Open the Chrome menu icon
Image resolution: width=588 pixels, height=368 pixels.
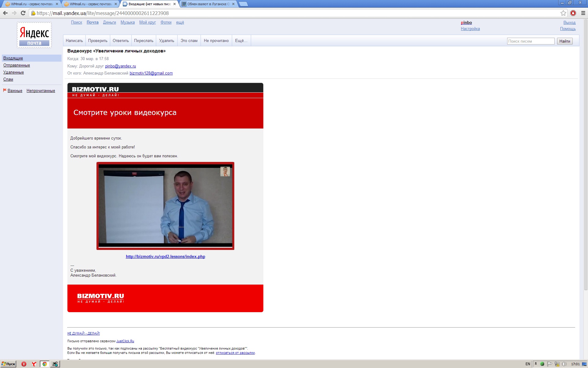(x=583, y=13)
